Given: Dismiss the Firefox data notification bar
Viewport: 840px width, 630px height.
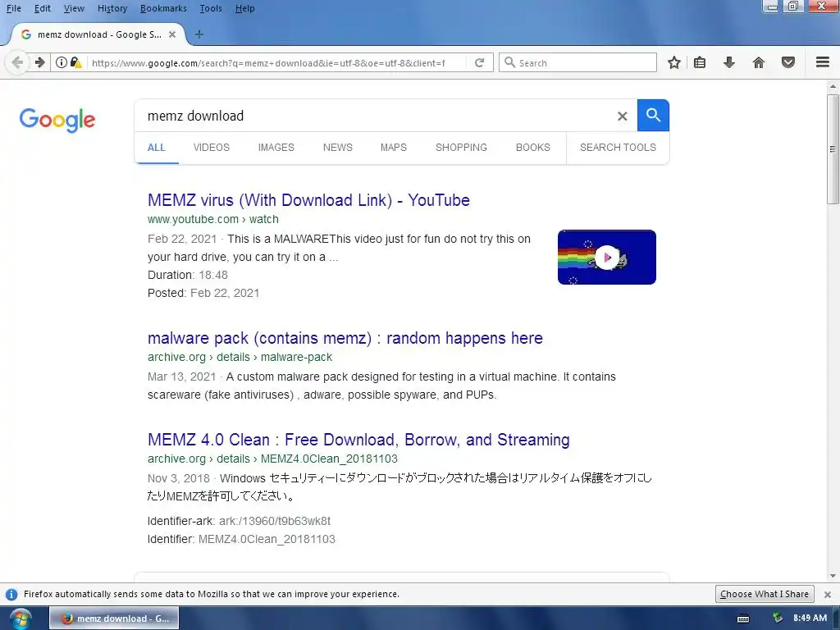Looking at the screenshot, I should (828, 594).
